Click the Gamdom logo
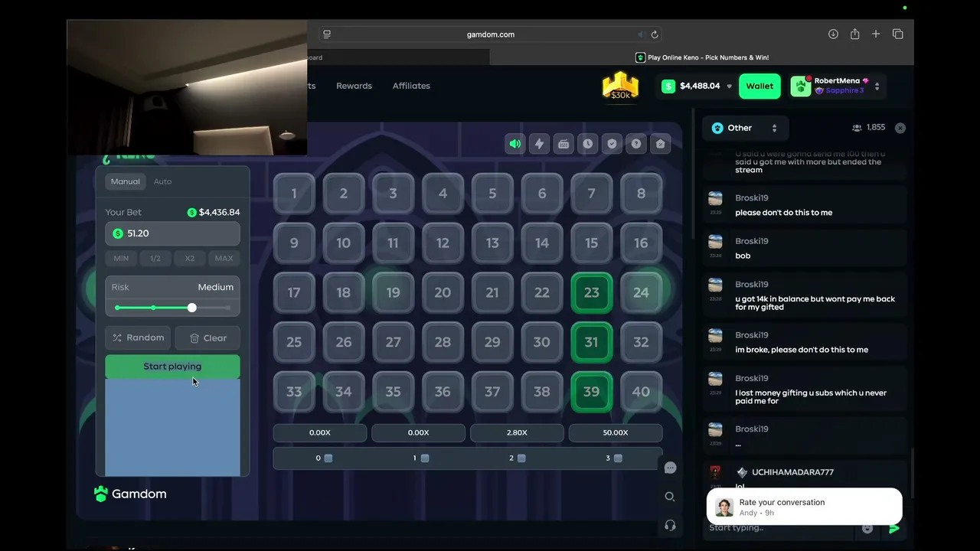Viewport: 980px width, 551px height. [x=130, y=494]
